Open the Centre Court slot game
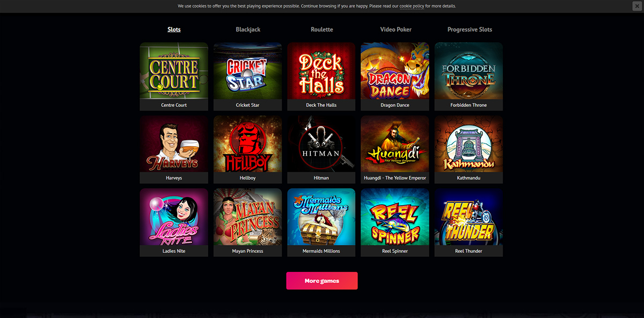This screenshot has height=318, width=644. (x=174, y=76)
